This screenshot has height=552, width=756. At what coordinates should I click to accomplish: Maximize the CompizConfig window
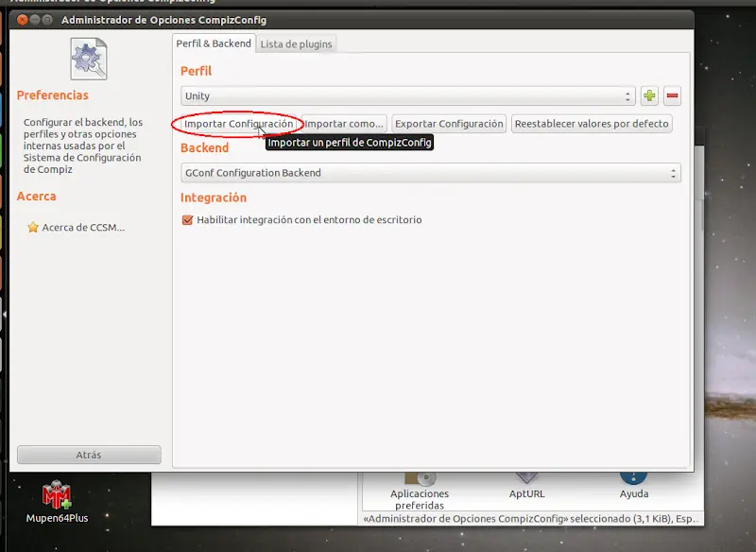[x=47, y=20]
